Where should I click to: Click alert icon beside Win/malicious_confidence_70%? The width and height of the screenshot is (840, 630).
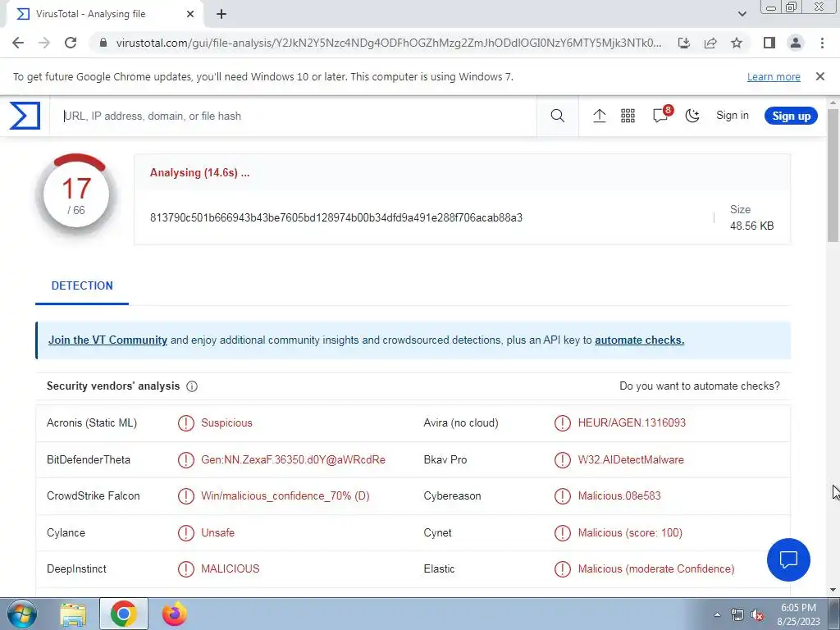tap(186, 496)
